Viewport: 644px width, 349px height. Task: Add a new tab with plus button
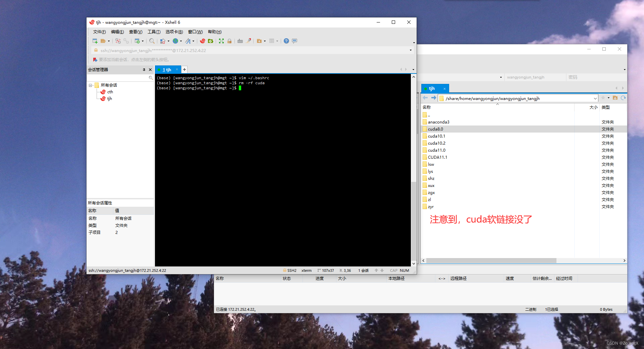(x=184, y=69)
